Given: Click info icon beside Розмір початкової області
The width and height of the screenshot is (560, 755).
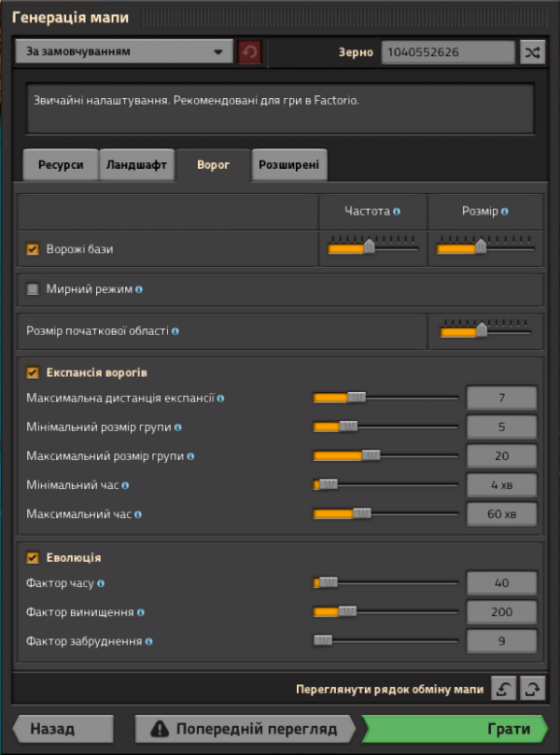Looking at the screenshot, I should 175,331.
